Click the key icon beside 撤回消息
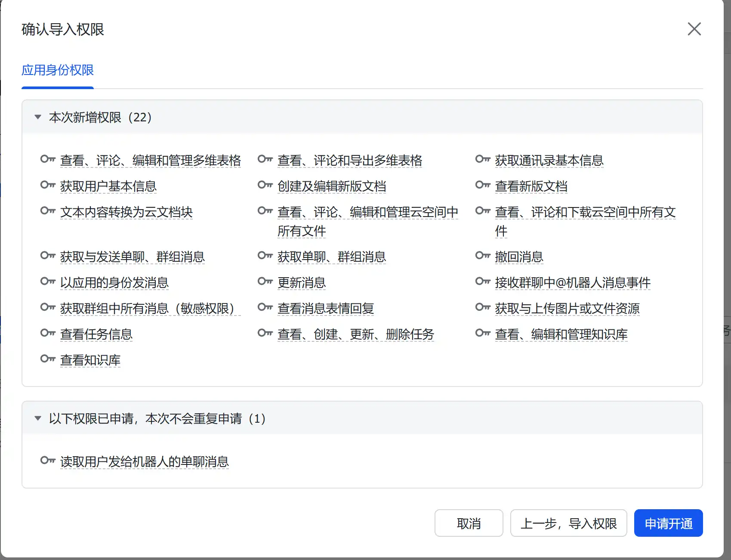The height and width of the screenshot is (560, 731). 482,255
